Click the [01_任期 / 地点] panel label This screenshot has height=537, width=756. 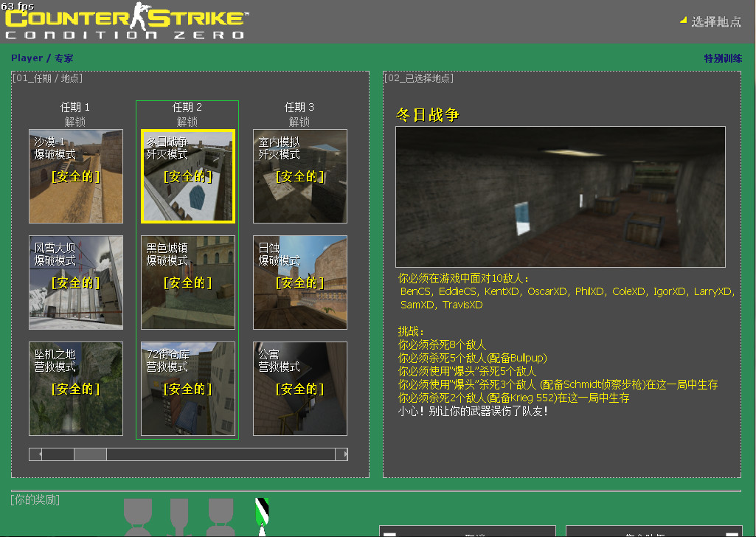point(47,78)
